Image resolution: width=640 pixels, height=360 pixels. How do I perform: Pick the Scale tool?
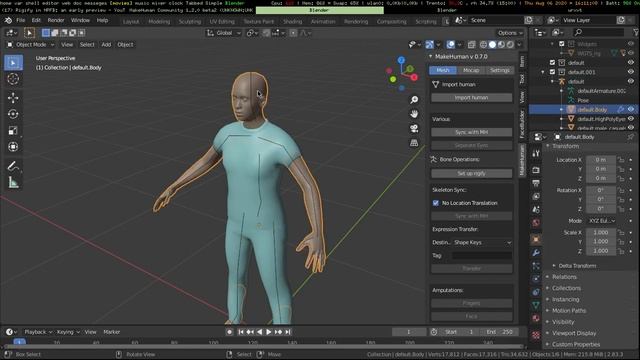tap(13, 131)
